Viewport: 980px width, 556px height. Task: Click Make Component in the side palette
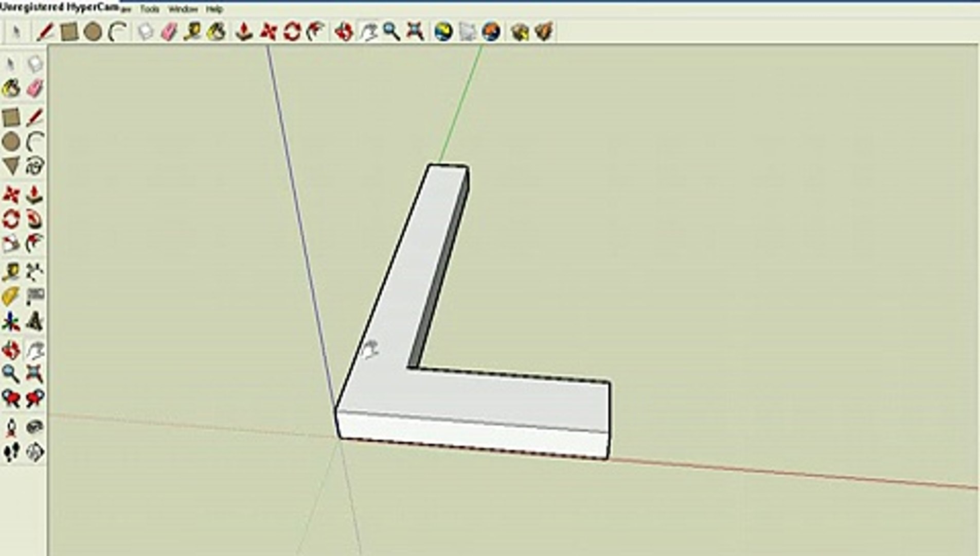(x=34, y=64)
